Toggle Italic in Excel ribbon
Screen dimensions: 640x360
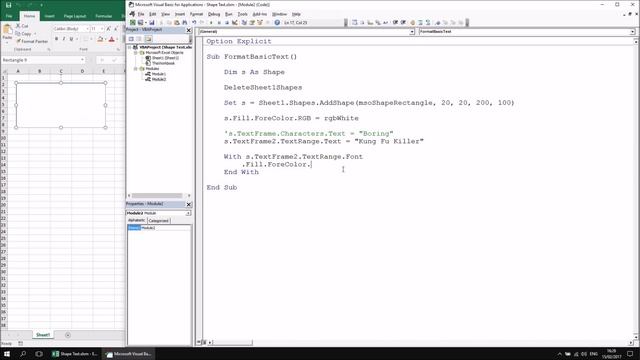coord(64,39)
